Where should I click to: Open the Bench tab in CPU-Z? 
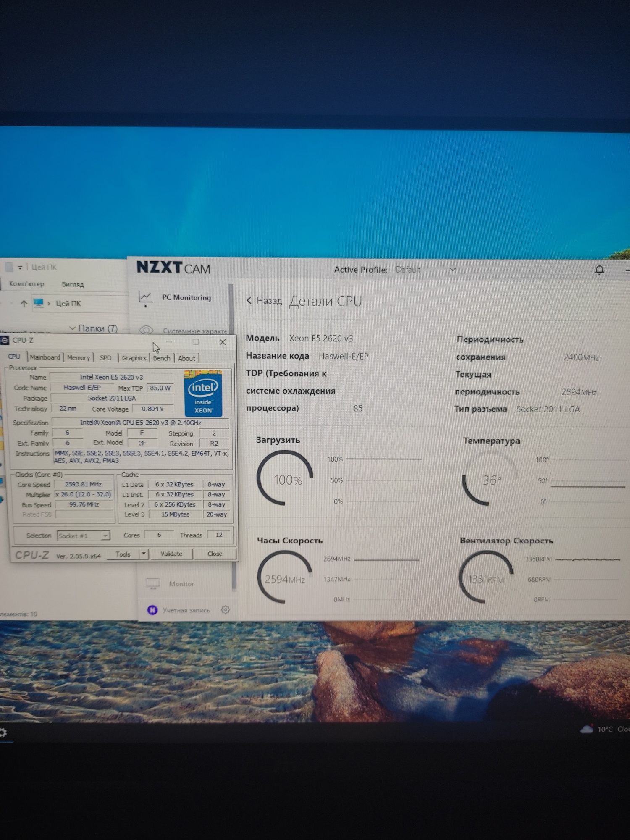coord(162,358)
